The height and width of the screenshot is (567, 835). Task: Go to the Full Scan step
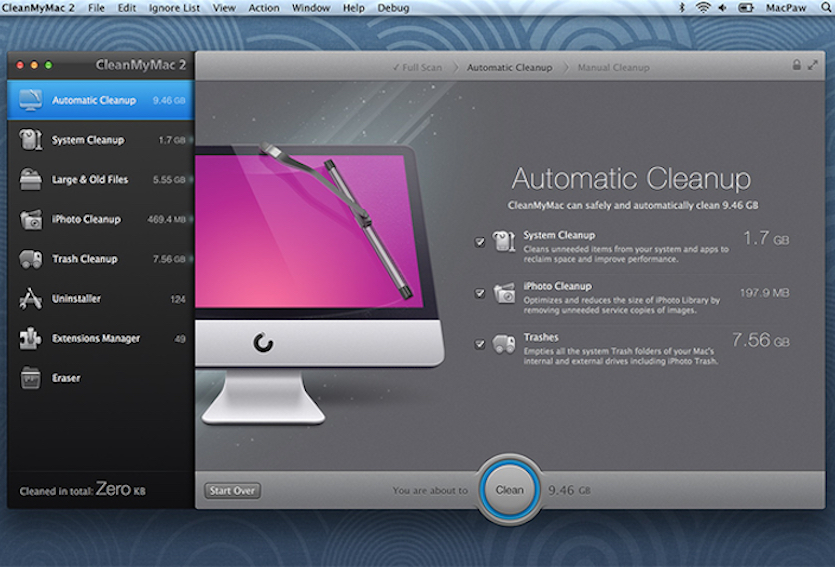[418, 68]
